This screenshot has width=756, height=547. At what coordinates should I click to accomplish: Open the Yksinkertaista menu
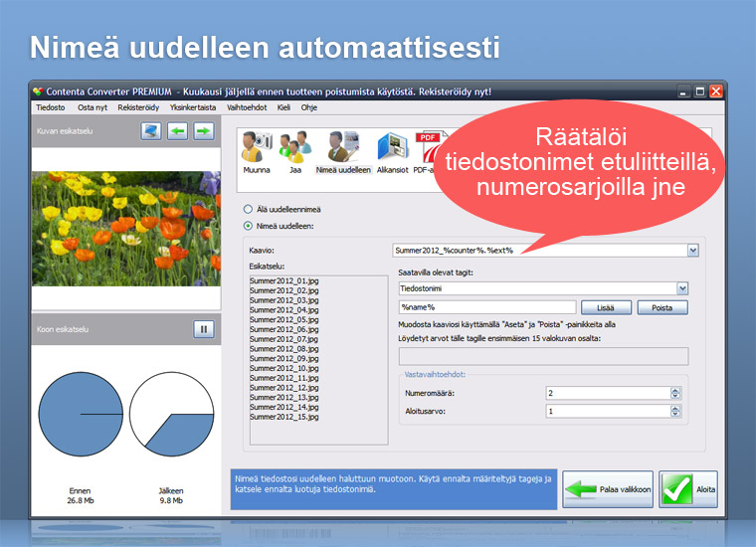click(193, 107)
